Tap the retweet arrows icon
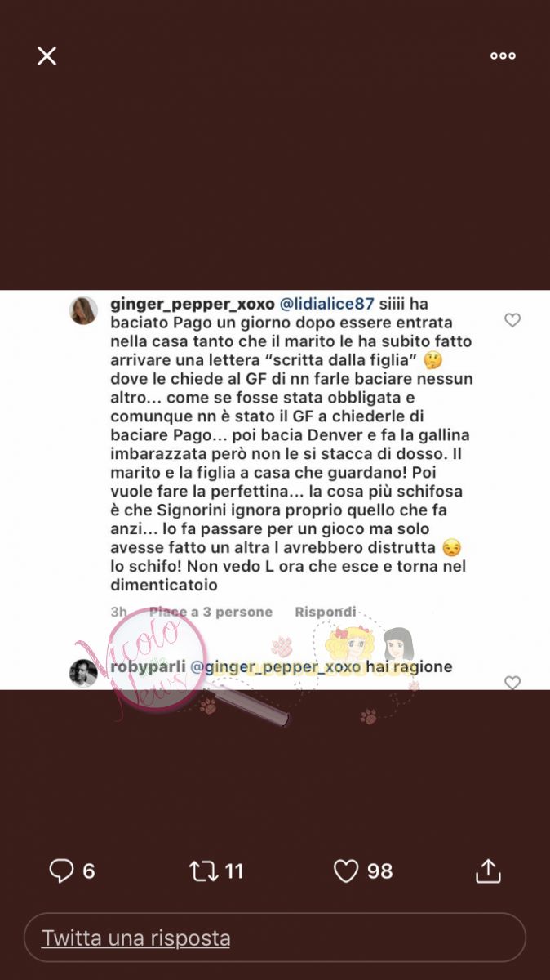This screenshot has height=980, width=550. tap(204, 871)
